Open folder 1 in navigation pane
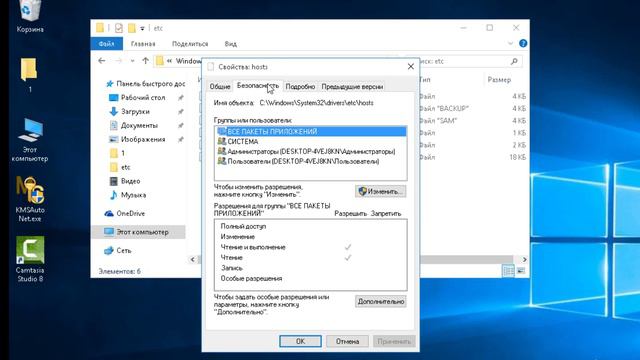The image size is (640, 360). (118, 153)
